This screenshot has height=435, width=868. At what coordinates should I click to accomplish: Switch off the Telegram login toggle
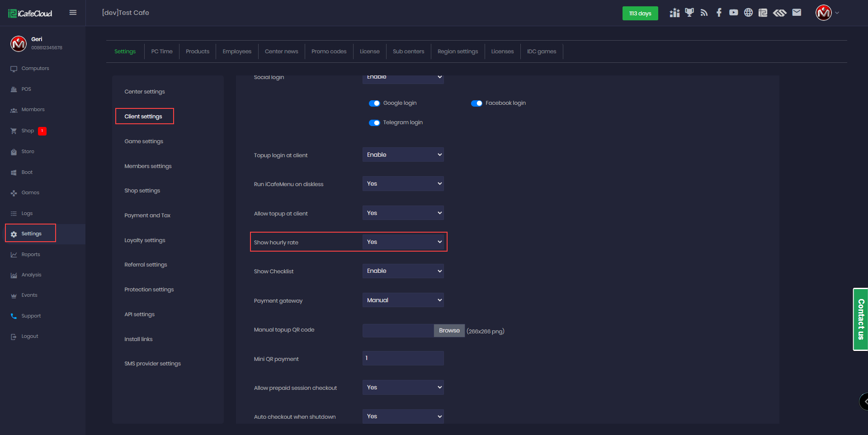coord(374,123)
